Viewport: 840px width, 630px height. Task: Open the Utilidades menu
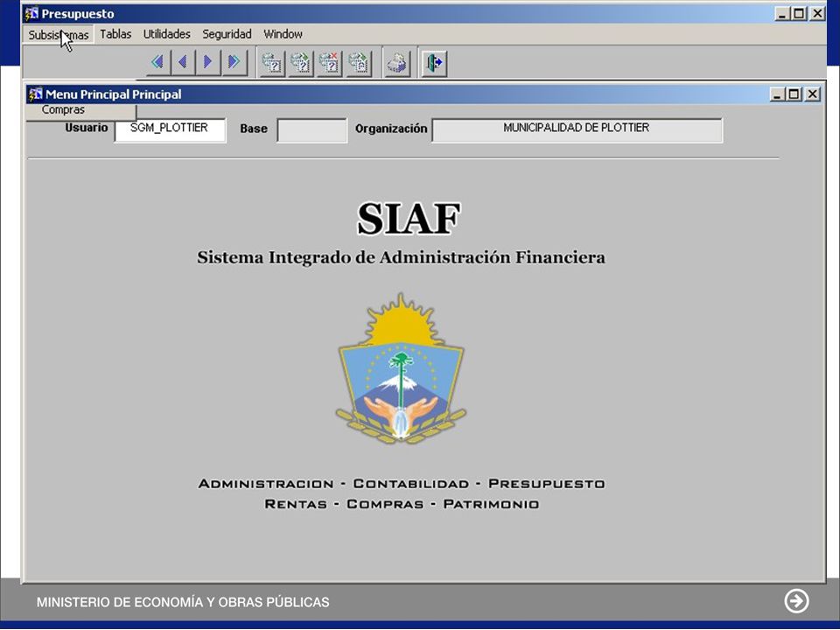166,34
